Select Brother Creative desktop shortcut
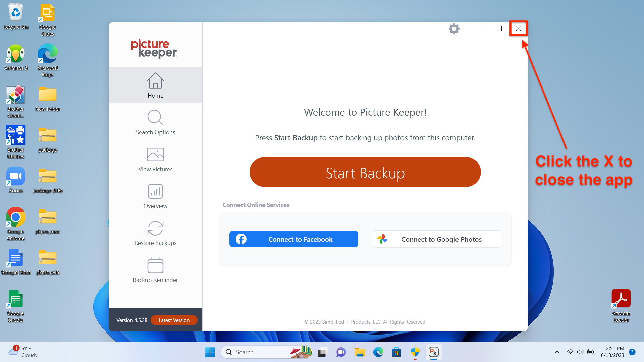The height and width of the screenshot is (362, 644). (x=16, y=102)
